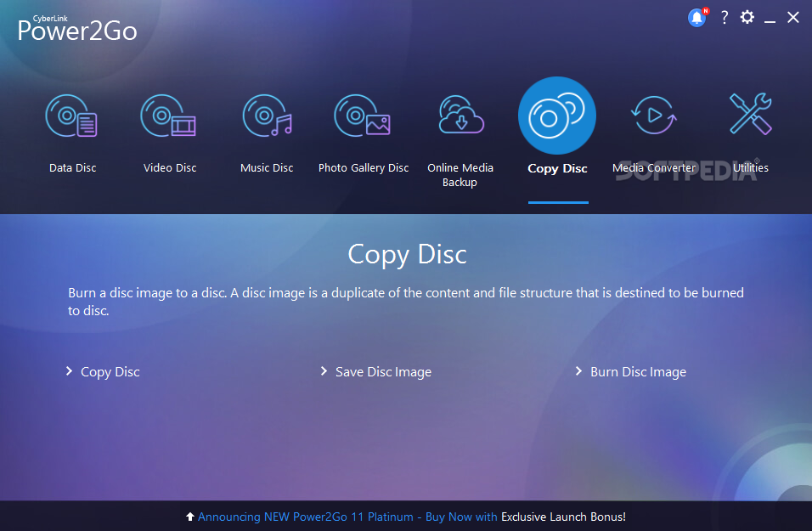Click the chevron beside Copy Disc option
The width and height of the screenshot is (812, 531).
pos(69,371)
